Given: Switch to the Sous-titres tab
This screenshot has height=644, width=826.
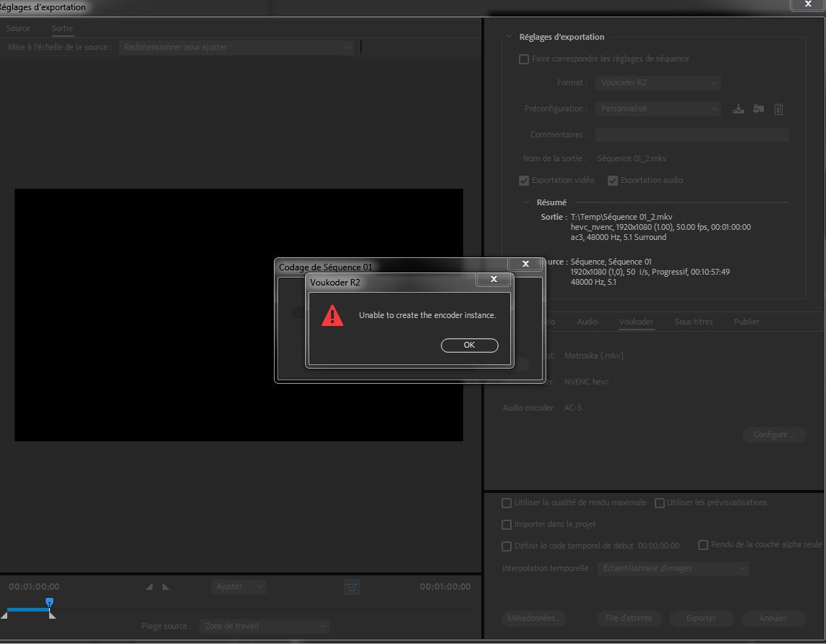Looking at the screenshot, I should pos(693,322).
